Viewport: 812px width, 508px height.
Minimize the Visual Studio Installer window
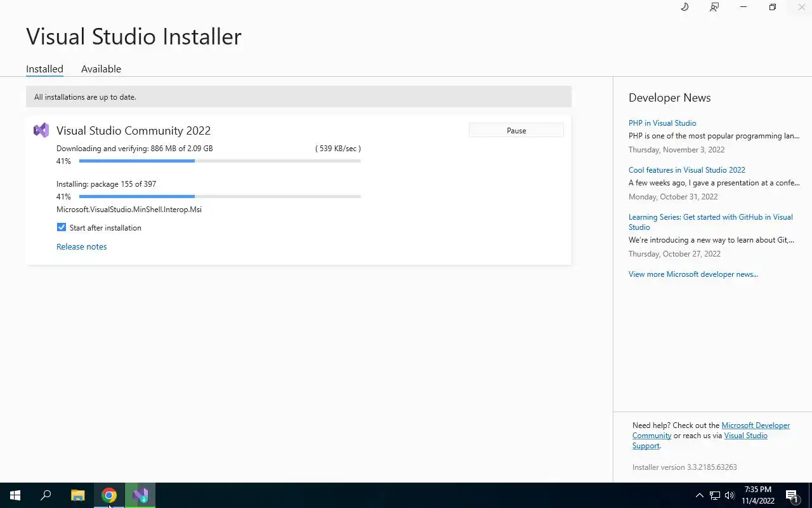[x=743, y=7]
